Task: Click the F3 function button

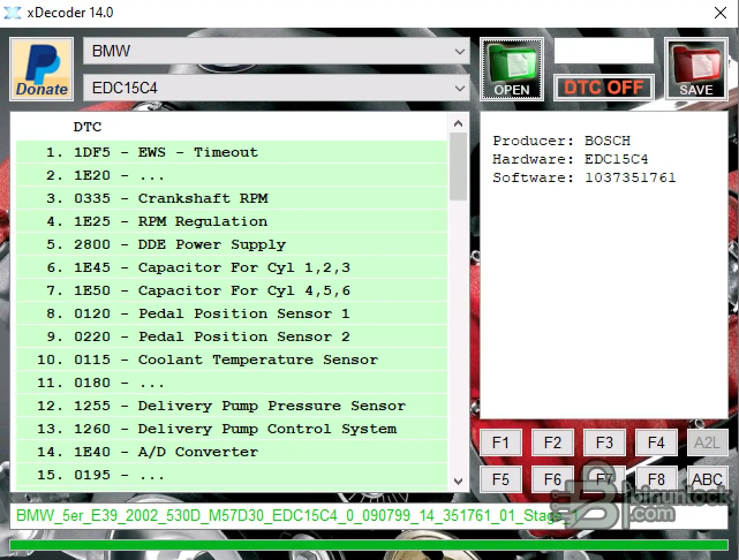Action: pos(604,443)
